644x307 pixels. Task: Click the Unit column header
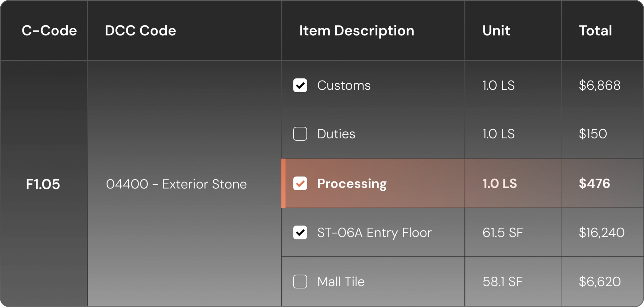click(496, 31)
